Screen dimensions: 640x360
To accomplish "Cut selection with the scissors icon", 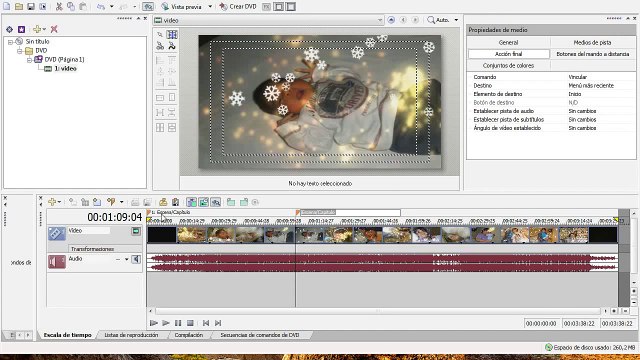I will (59, 7).
